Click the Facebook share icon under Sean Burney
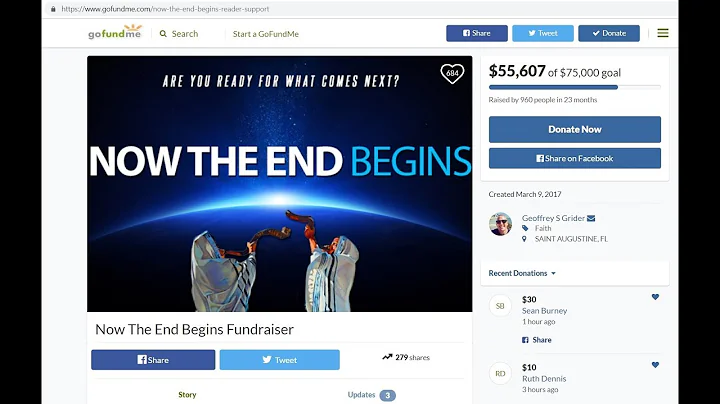720x404 pixels. pyautogui.click(x=525, y=340)
